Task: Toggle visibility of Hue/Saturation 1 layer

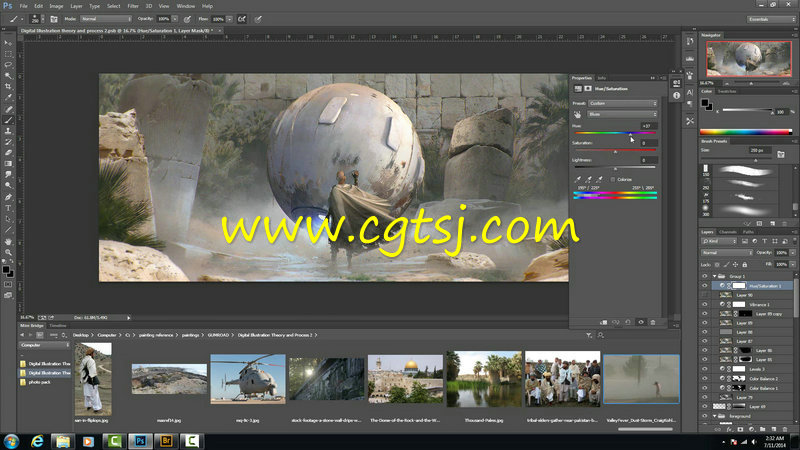Action: 705,286
